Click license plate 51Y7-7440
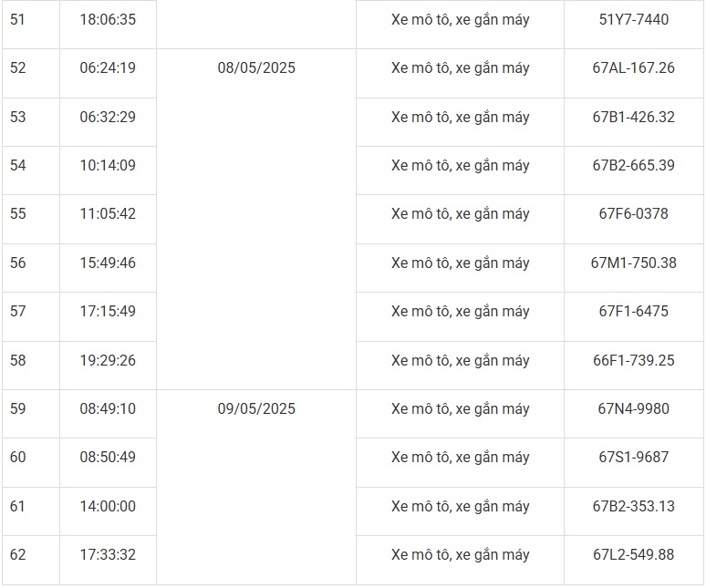This screenshot has height=588, width=706. pos(633,19)
